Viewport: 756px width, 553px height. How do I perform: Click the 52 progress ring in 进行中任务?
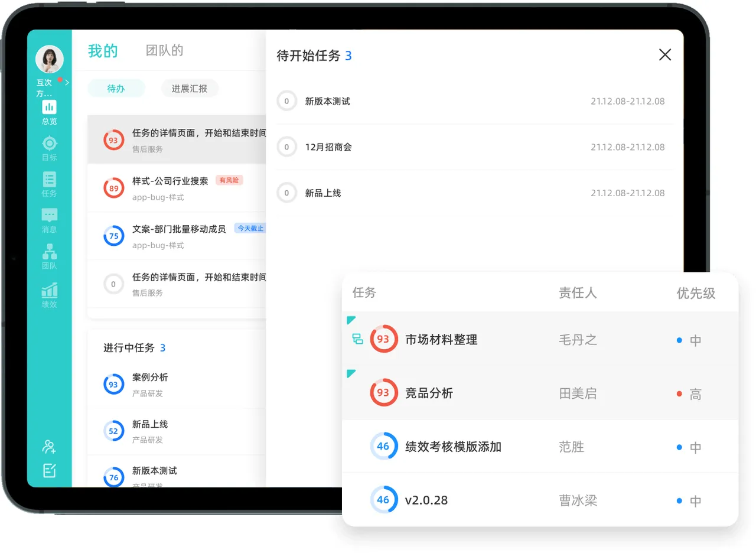[x=113, y=431]
